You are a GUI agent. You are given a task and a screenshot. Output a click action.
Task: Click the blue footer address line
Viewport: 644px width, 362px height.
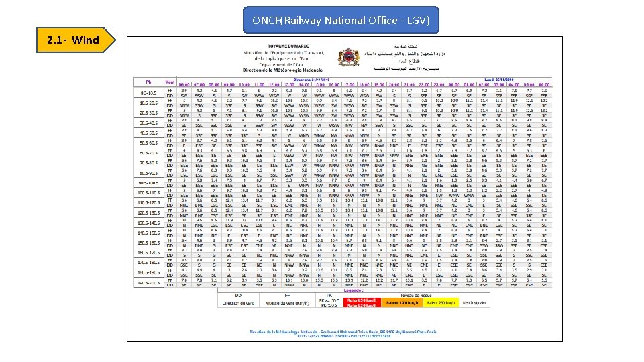coord(343,332)
